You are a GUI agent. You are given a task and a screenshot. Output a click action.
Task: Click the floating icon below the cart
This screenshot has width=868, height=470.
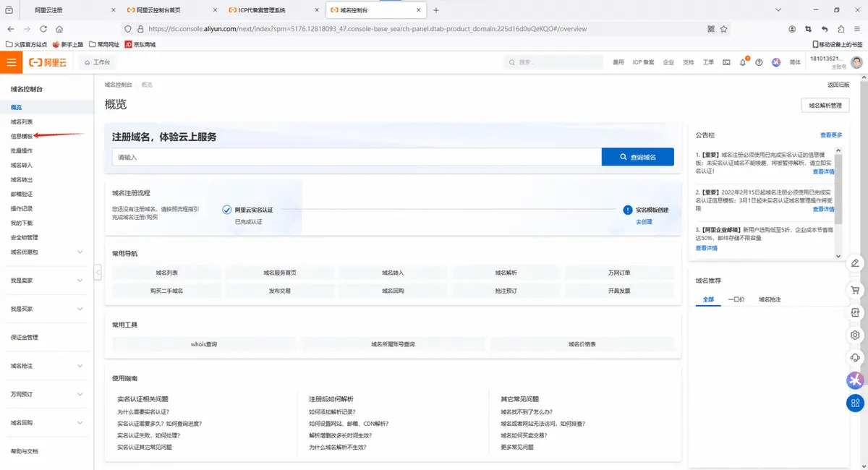click(x=855, y=312)
